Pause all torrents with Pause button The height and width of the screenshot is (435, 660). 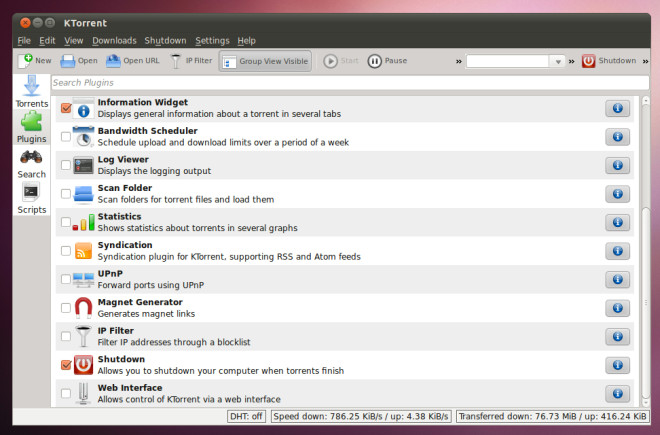coord(387,61)
